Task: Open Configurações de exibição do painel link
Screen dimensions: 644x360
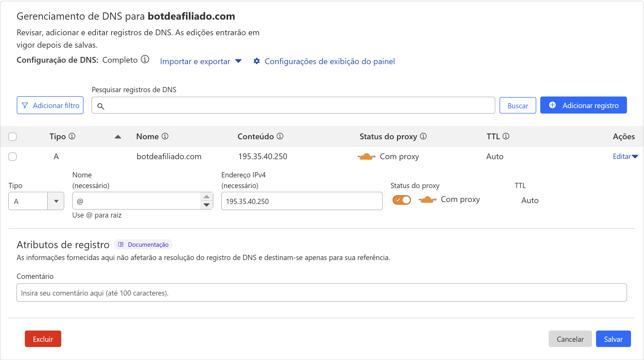Action: coord(330,61)
